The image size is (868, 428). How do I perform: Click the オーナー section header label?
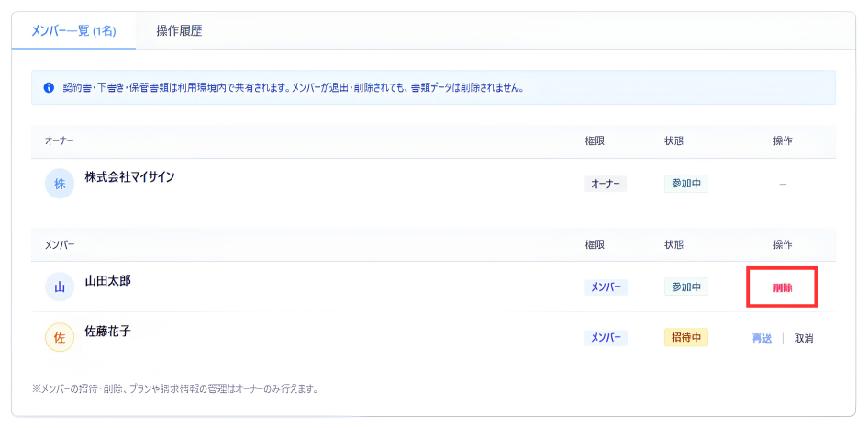[60, 141]
